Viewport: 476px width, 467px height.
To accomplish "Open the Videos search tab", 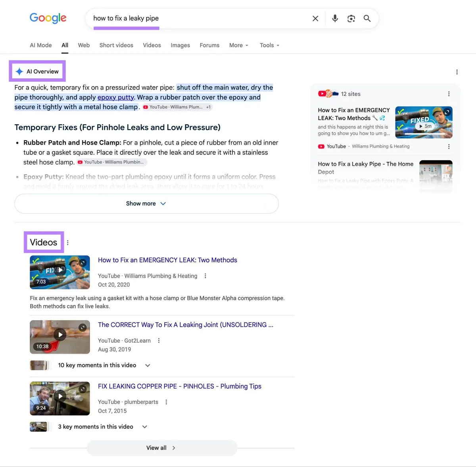I will [x=152, y=45].
